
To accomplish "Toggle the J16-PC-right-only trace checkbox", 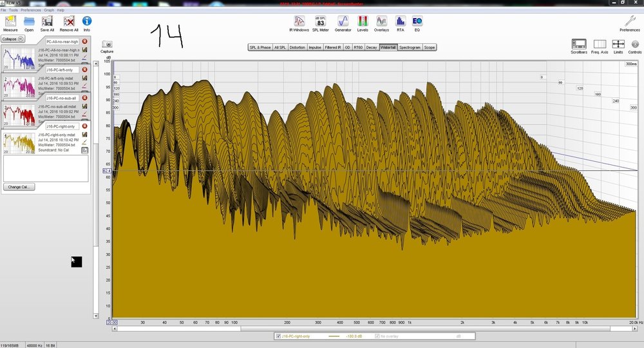I will pos(278,336).
